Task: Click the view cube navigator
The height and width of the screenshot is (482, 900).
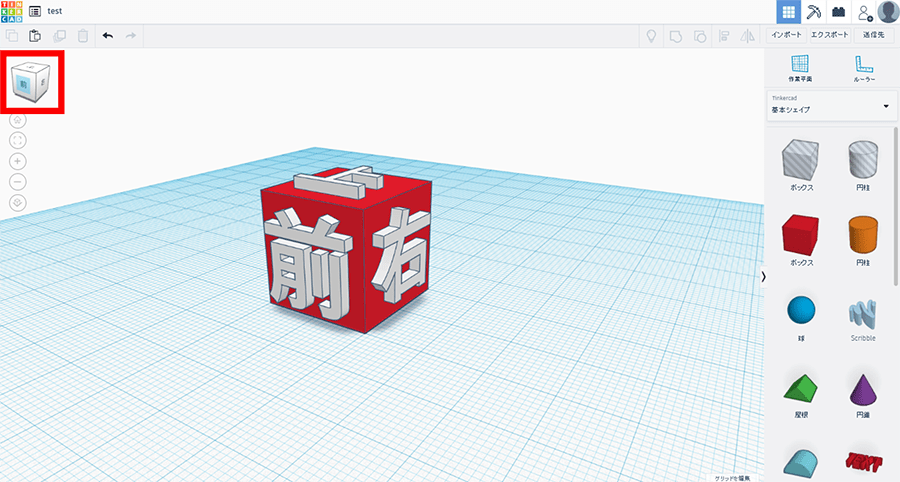Action: click(x=30, y=82)
